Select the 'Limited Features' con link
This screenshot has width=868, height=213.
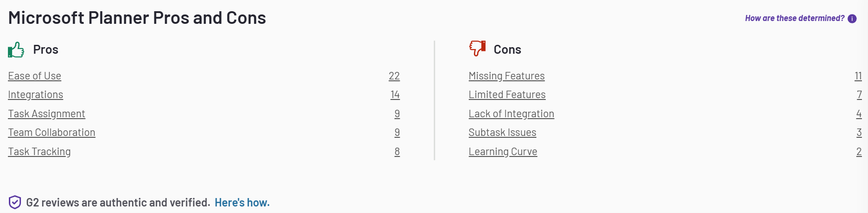pos(507,95)
